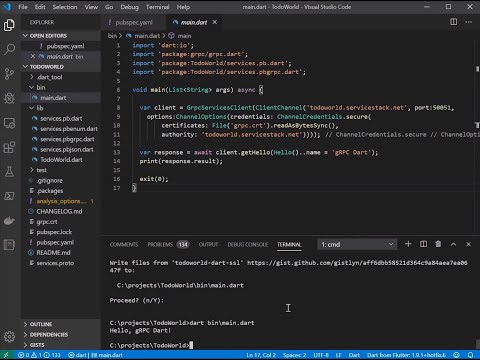The image size is (480, 360).
Task: Close the main.dart editor tab
Action: [x=215, y=22]
